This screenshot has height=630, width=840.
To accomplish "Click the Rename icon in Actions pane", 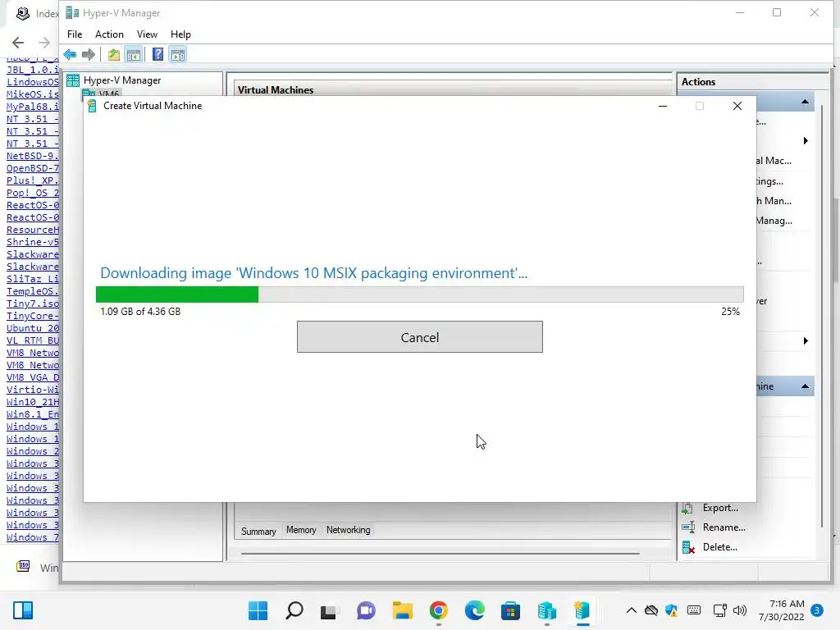I will [x=688, y=527].
